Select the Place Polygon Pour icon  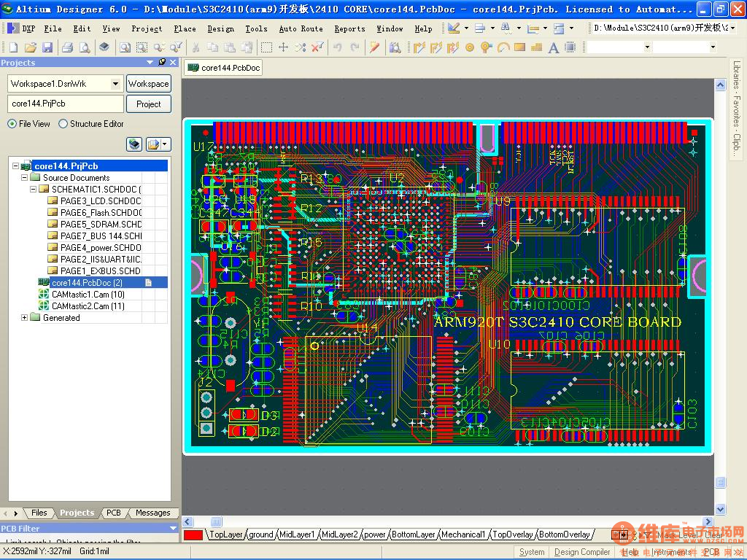536,47
